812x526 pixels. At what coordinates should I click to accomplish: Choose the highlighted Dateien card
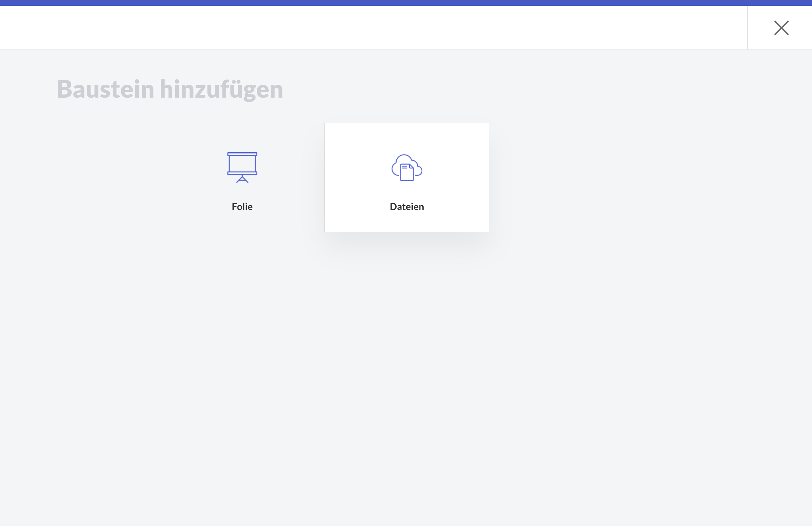click(407, 177)
